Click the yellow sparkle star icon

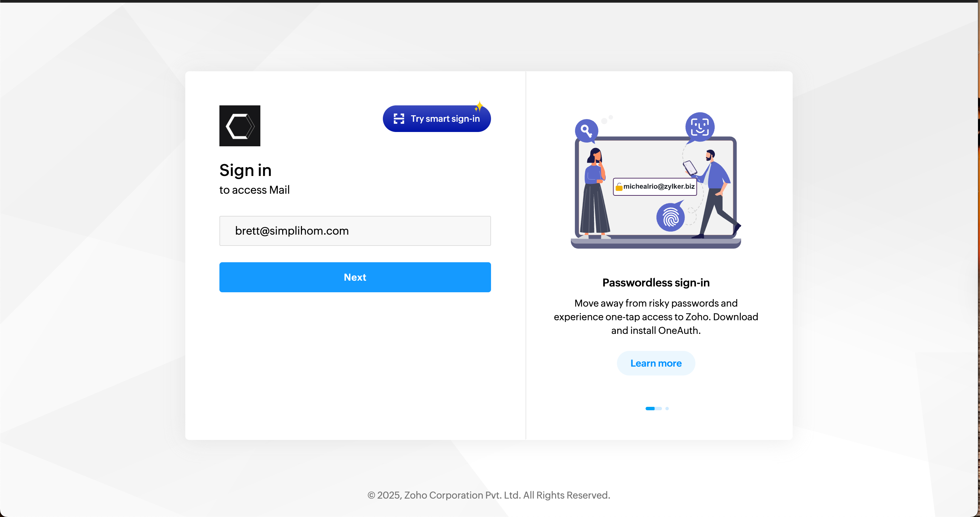pos(479,106)
